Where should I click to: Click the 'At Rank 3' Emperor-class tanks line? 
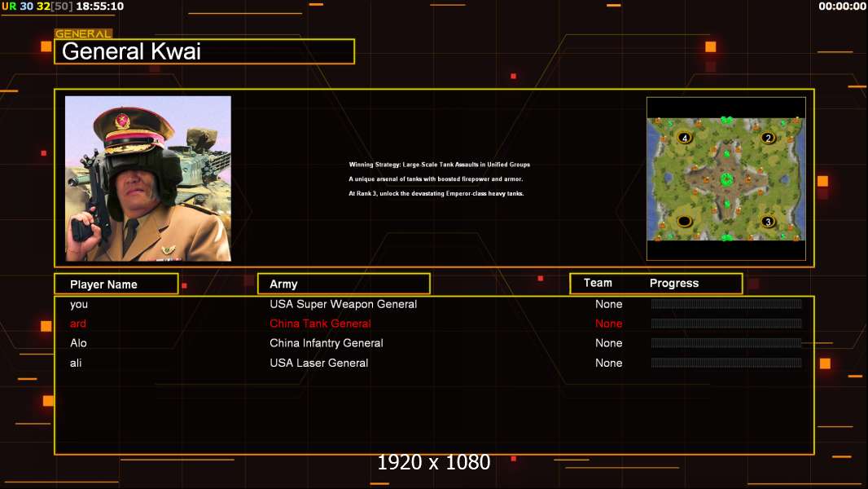coord(436,193)
